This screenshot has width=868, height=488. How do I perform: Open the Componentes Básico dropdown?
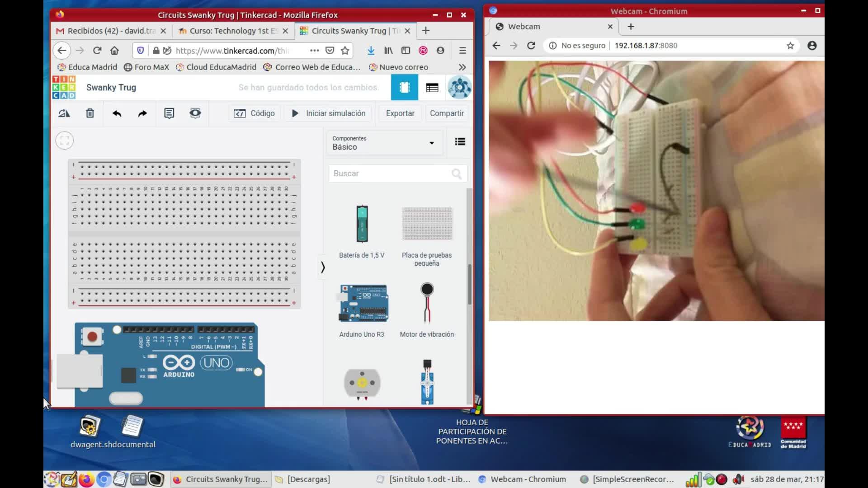click(383, 143)
